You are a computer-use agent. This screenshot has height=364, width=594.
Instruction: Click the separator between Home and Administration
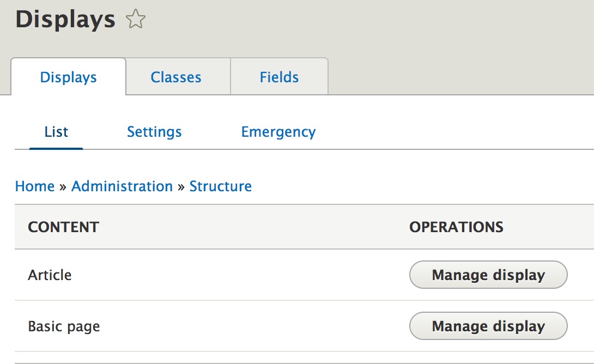click(63, 187)
